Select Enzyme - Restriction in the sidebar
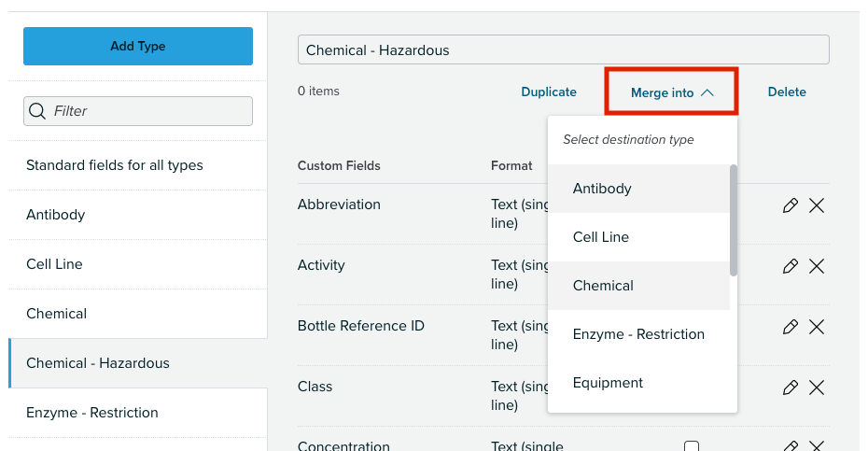Viewport: 868px width, 451px height. (138, 413)
